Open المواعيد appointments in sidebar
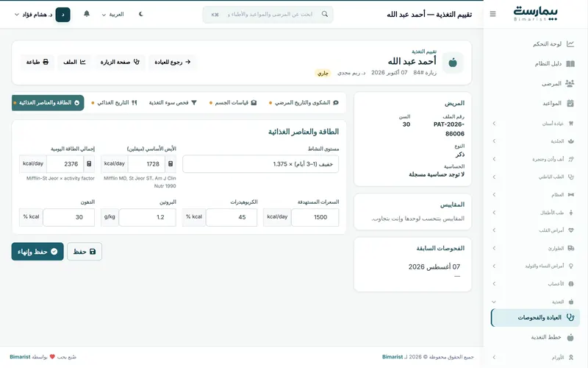This screenshot has width=588, height=368. (535, 103)
